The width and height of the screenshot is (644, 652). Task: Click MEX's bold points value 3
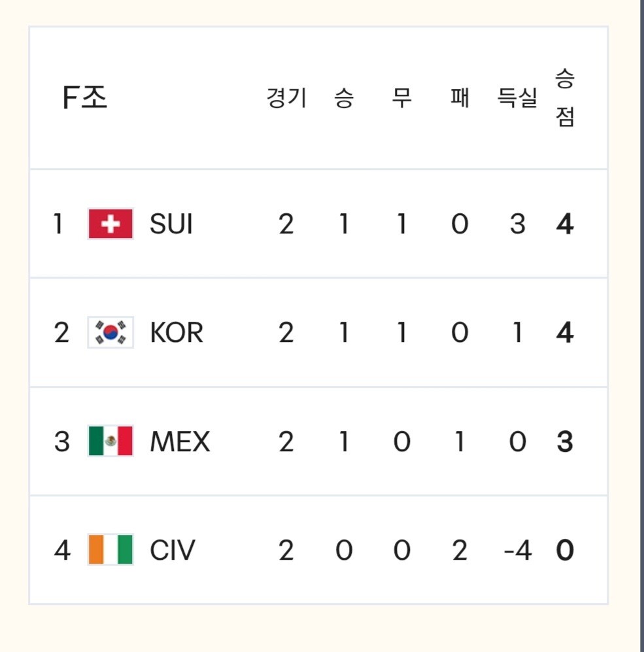565,441
